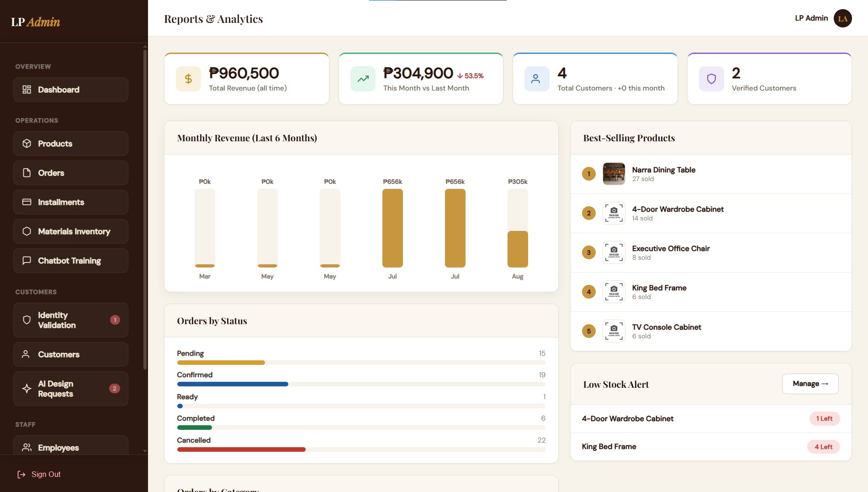Click the AI Design Requests sparkle icon

(27, 389)
